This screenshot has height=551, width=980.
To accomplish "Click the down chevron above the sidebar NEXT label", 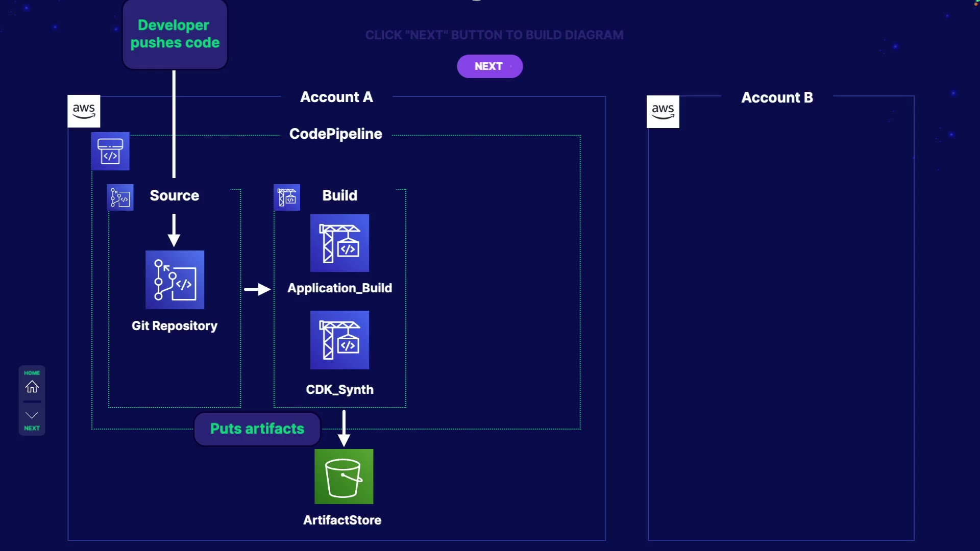I will (32, 415).
